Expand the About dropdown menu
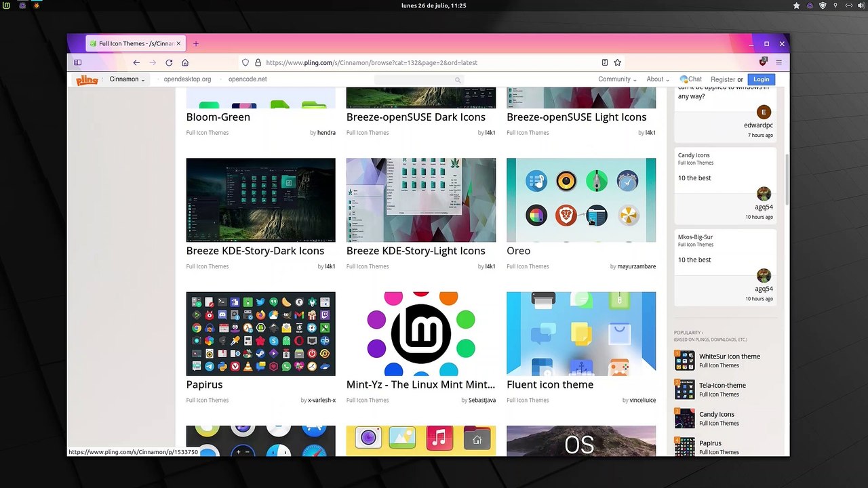The width and height of the screenshot is (868, 488). (658, 79)
